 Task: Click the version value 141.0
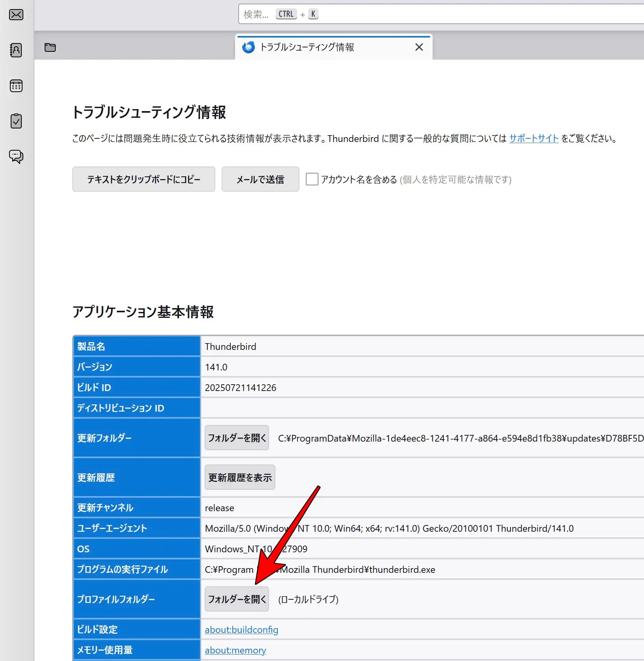click(x=216, y=367)
